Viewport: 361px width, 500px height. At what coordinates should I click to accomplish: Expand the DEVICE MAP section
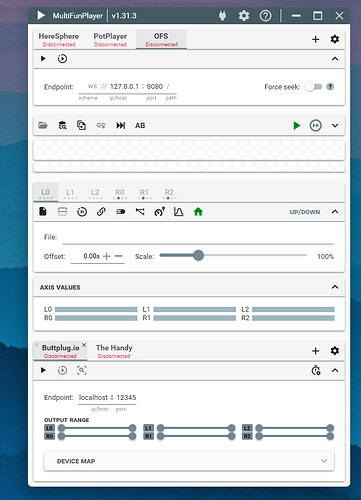click(x=189, y=461)
